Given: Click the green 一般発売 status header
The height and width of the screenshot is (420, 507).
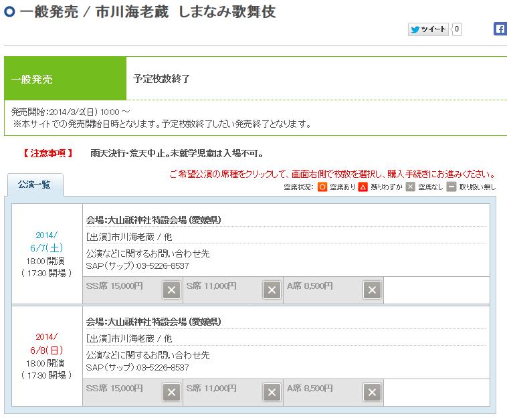Looking at the screenshot, I should pos(65,79).
